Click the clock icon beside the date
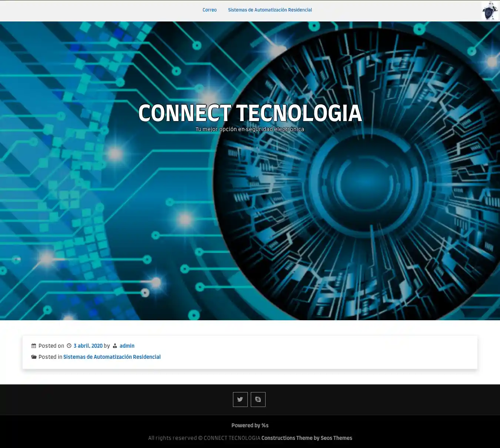 pyautogui.click(x=69, y=346)
